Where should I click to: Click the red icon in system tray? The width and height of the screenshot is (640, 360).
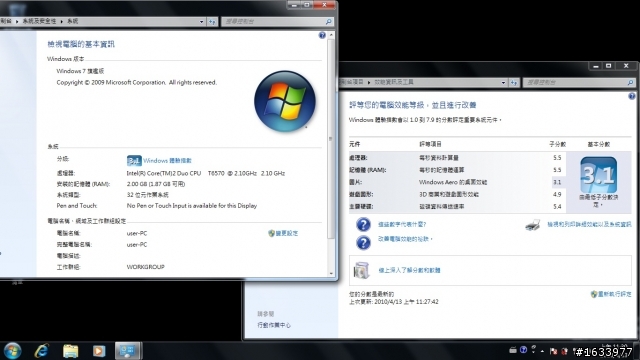tap(564, 351)
